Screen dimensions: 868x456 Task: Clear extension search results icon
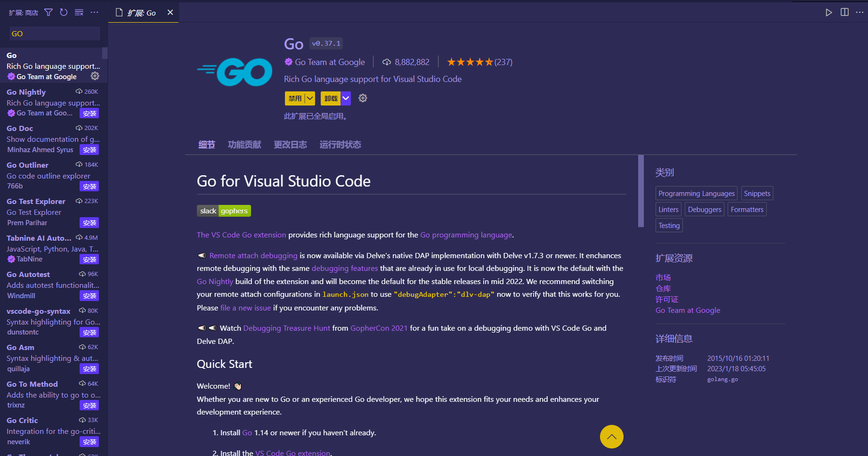(x=79, y=12)
